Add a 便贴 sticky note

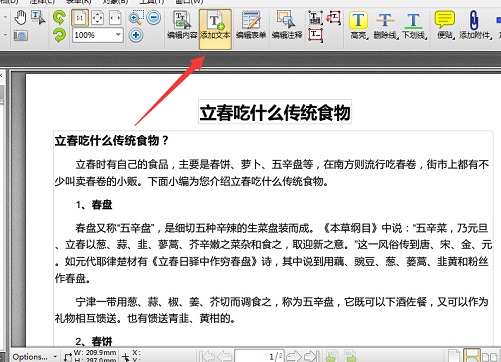445,25
